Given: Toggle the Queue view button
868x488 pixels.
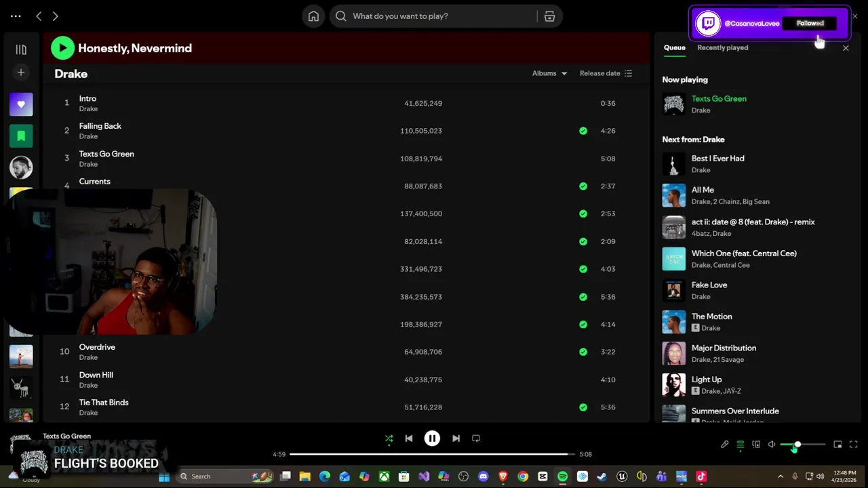Looking at the screenshot, I should (x=740, y=445).
